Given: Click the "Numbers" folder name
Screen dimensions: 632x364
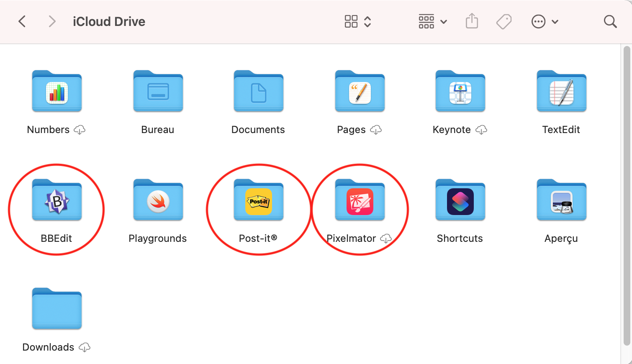Looking at the screenshot, I should (x=48, y=130).
